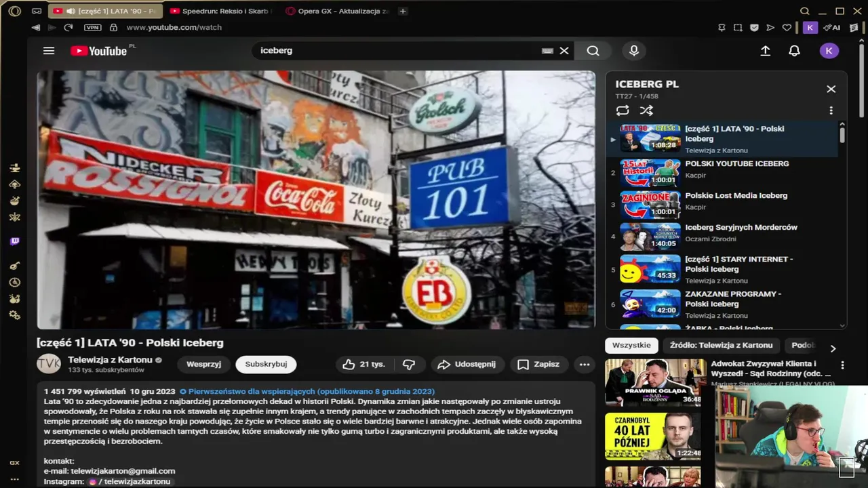Screen dimensions: 868x488
Task: Start voice search with microphone button
Action: point(634,51)
